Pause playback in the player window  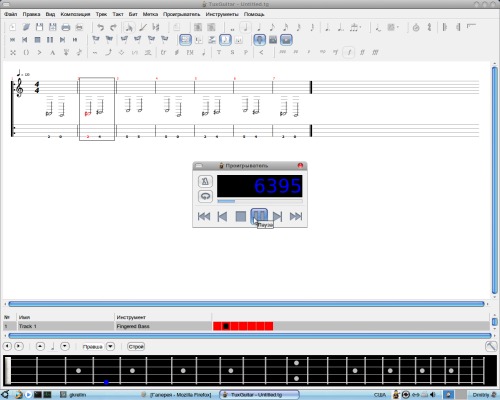point(259,216)
